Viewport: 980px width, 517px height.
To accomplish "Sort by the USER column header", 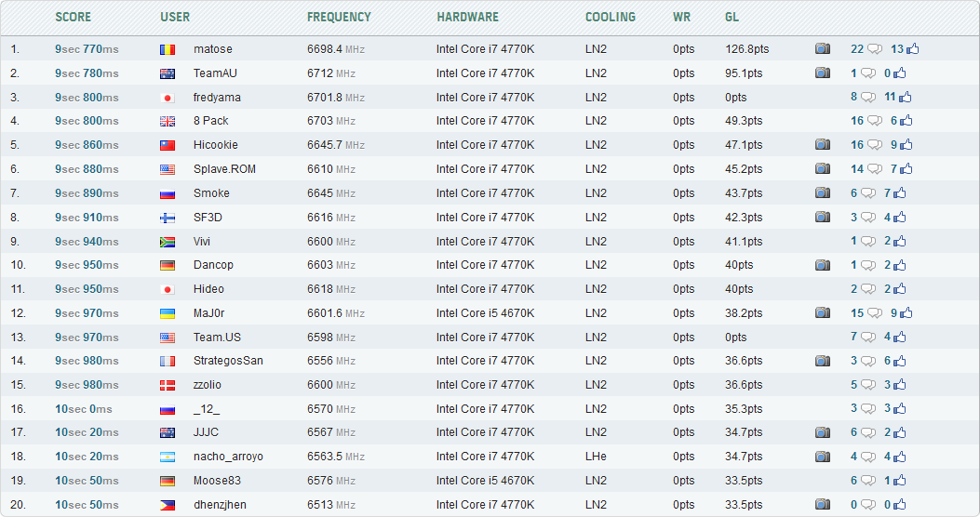I will click(175, 17).
